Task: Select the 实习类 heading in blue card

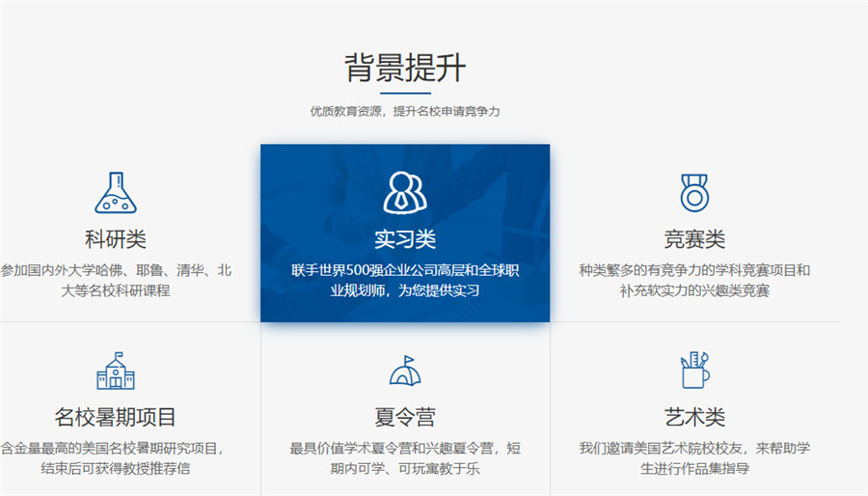Action: click(405, 239)
